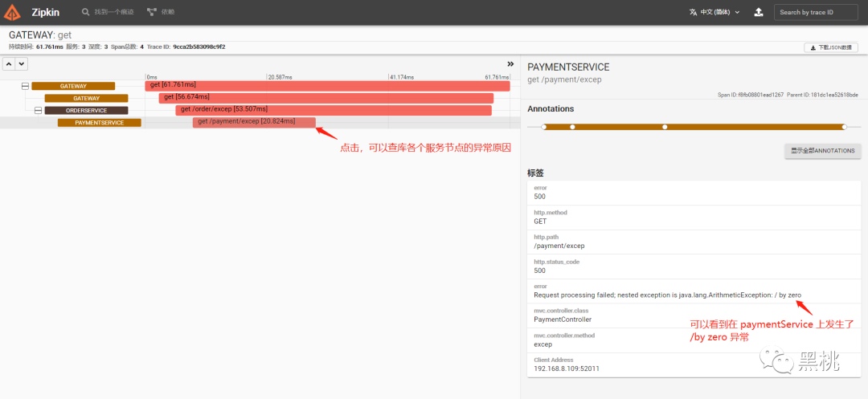Click the show all ANNOTATIONS button

pyautogui.click(x=823, y=151)
